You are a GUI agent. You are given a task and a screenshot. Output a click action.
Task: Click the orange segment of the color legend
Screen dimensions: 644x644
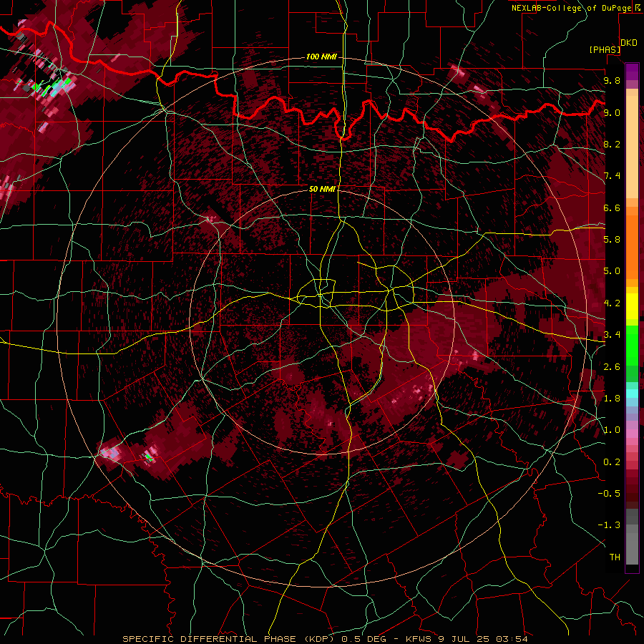pos(632,248)
